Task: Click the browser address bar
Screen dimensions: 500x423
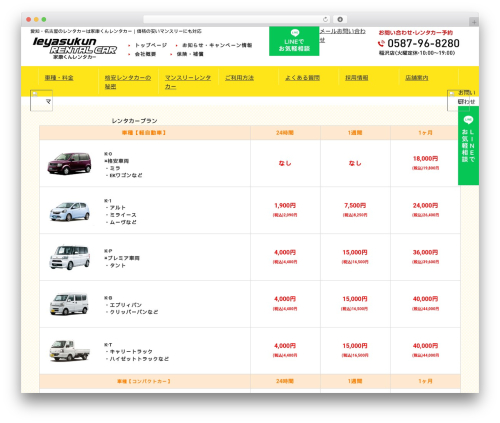Action: pos(236,19)
